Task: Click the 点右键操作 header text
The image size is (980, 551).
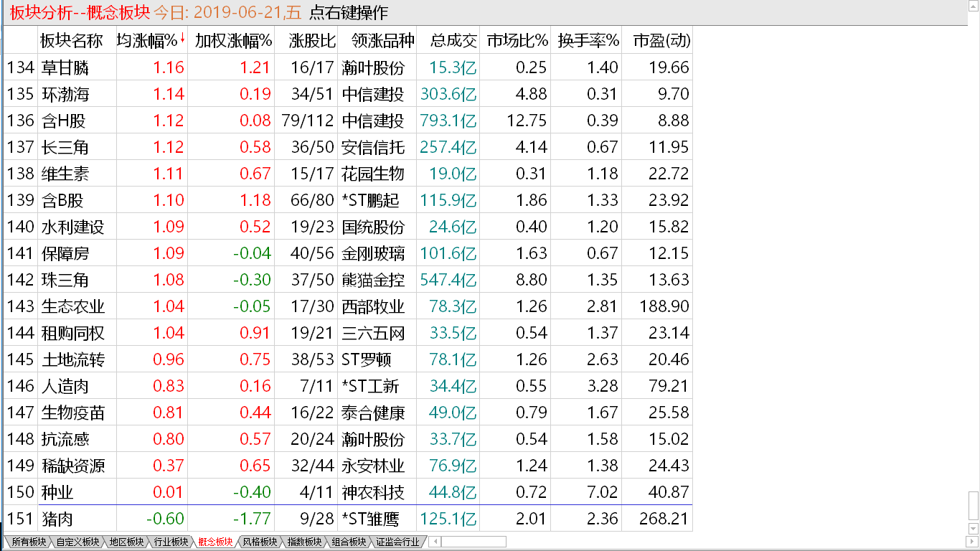Action: tap(348, 12)
